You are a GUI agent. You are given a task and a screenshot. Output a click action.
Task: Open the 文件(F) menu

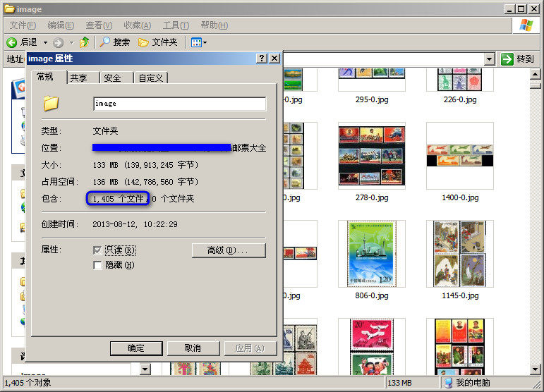pos(23,25)
